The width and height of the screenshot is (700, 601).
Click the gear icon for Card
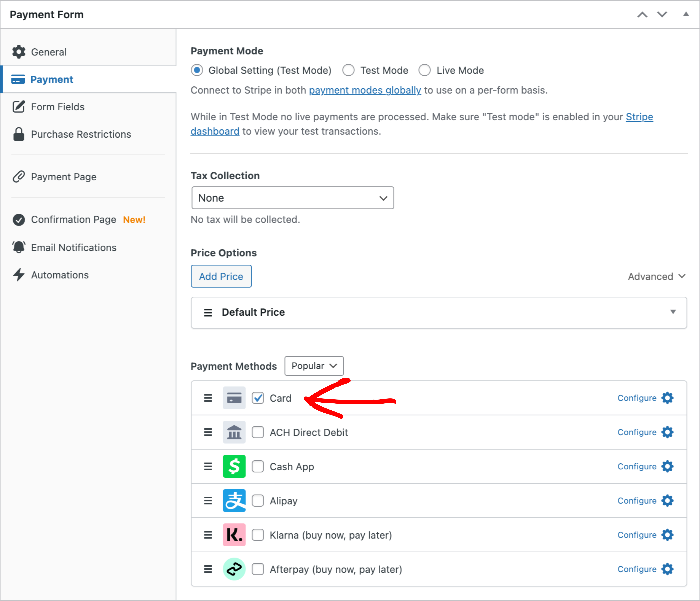point(668,398)
